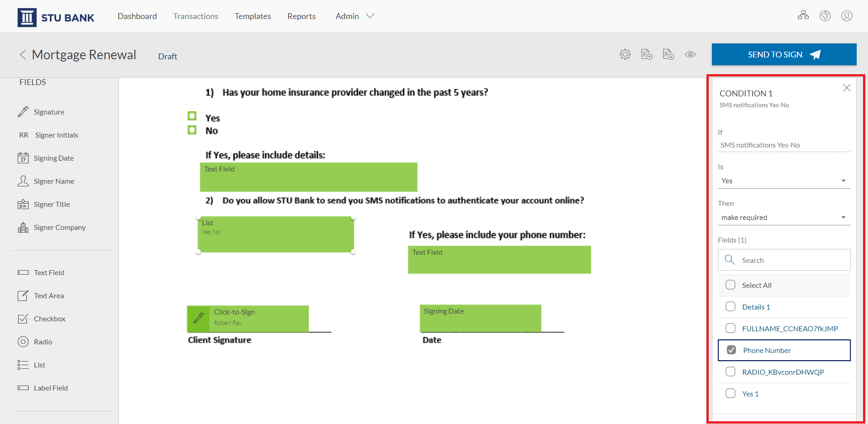868x424 pixels.
Task: Open the globe language icon
Action: [x=825, y=16]
